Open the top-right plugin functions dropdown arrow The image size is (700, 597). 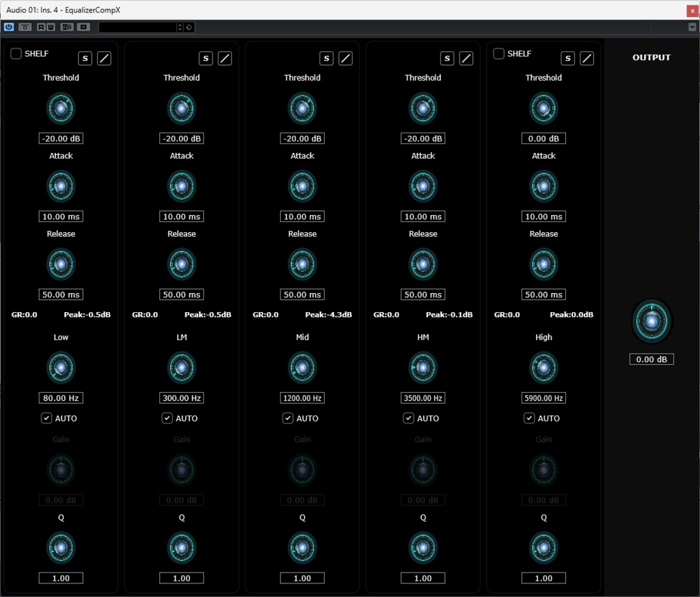coord(692,27)
